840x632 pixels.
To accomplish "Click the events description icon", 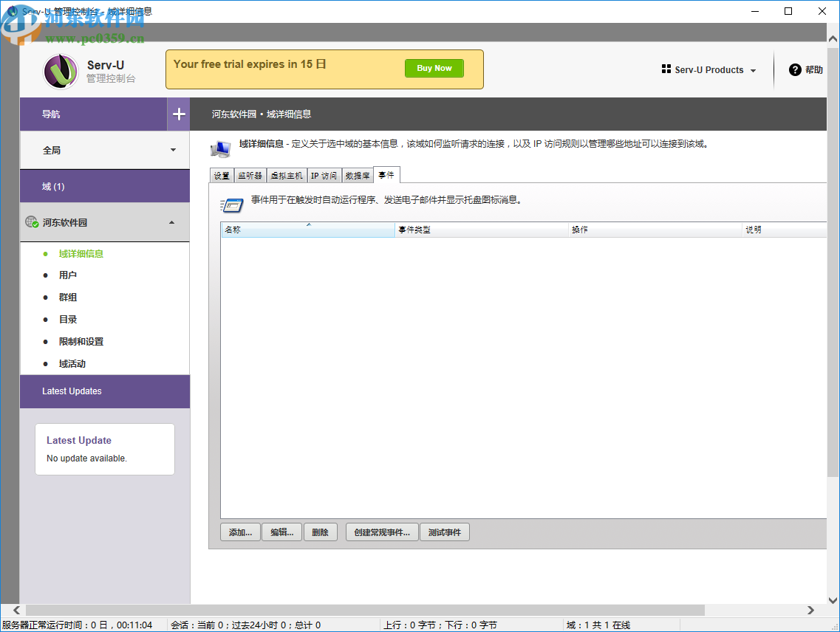I will (232, 205).
